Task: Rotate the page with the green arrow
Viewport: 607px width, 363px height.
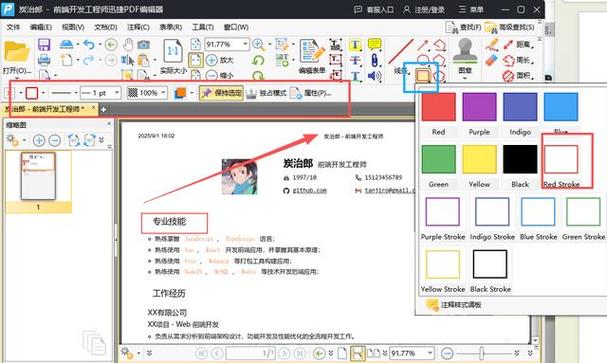Action: (x=258, y=60)
